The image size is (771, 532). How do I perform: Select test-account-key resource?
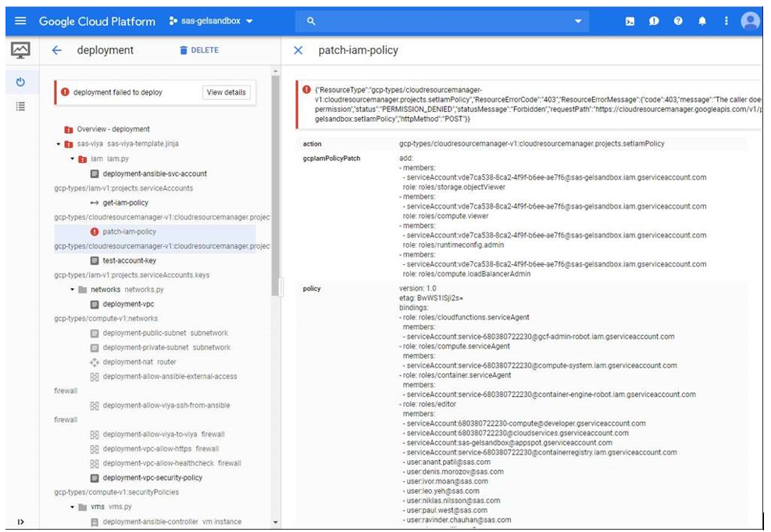(x=130, y=261)
